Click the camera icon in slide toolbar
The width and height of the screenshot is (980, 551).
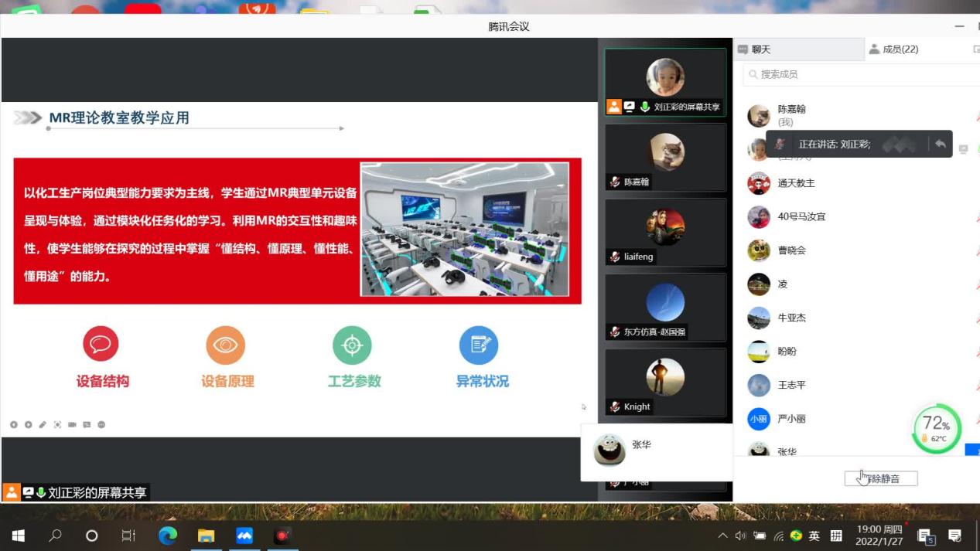72,424
